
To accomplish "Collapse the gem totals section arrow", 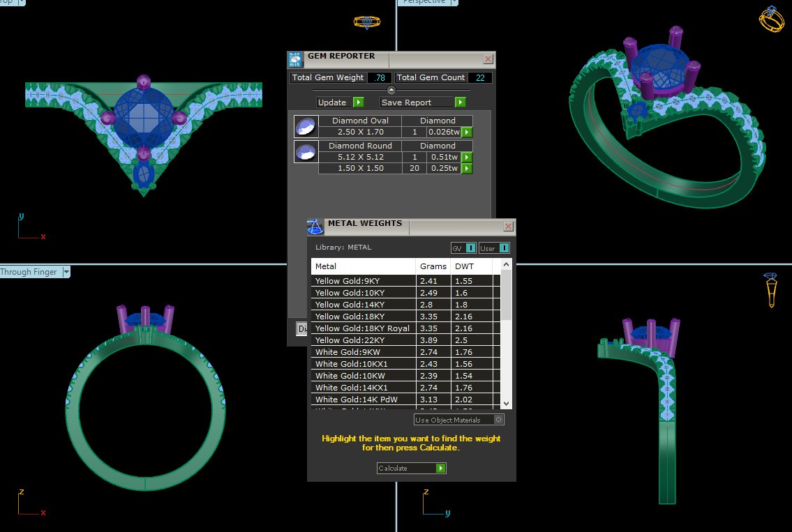I will 391,90.
